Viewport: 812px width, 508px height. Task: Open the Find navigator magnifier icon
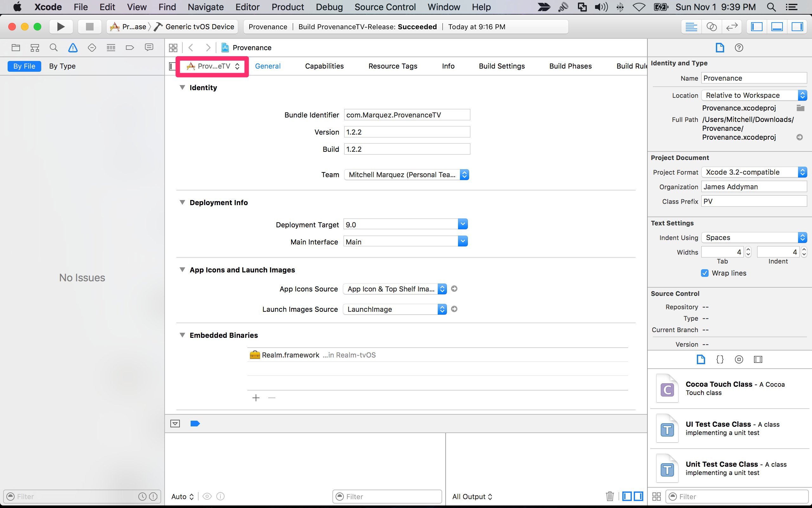coord(54,48)
